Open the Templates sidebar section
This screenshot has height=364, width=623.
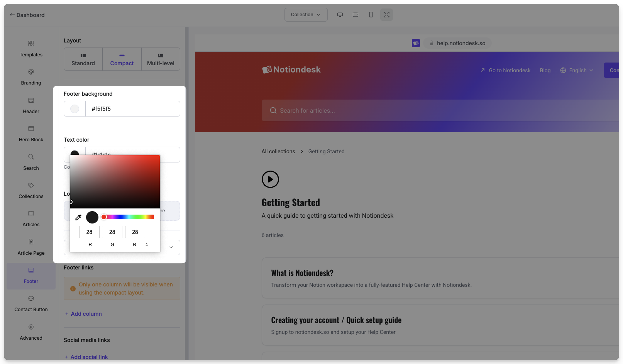31,49
